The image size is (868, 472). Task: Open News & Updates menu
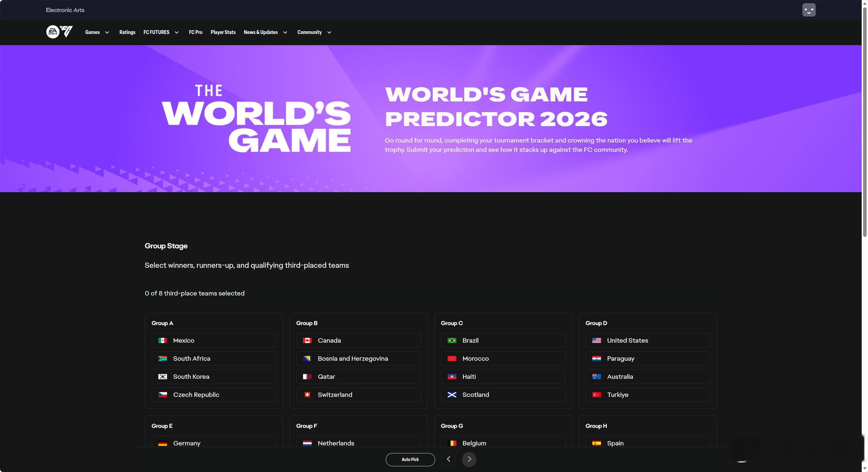pyautogui.click(x=261, y=32)
